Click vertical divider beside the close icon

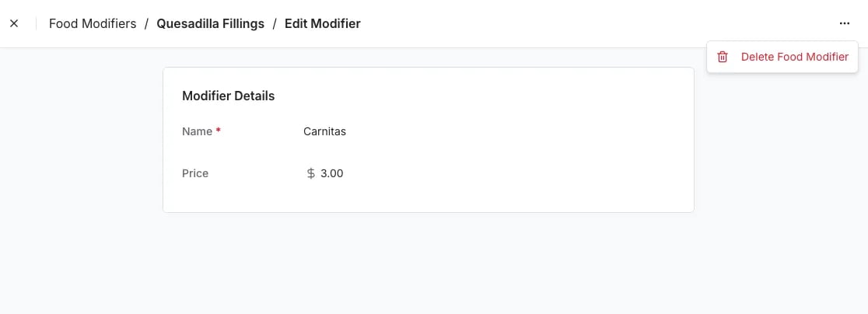pyautogui.click(x=36, y=24)
